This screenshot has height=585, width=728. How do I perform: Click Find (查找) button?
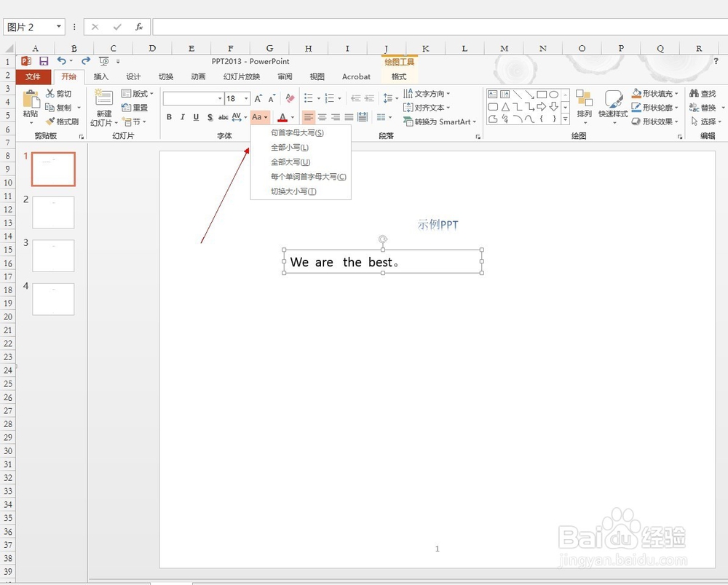point(703,93)
